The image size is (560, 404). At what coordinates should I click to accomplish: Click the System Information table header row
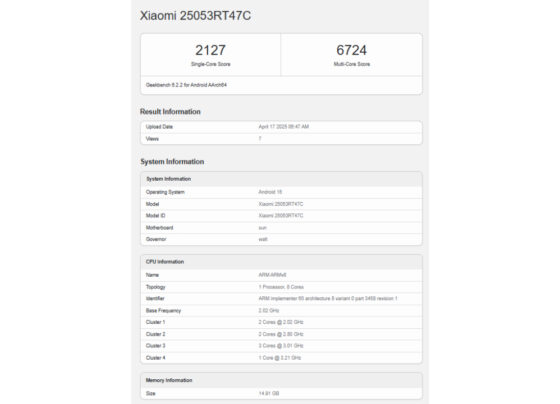281,179
